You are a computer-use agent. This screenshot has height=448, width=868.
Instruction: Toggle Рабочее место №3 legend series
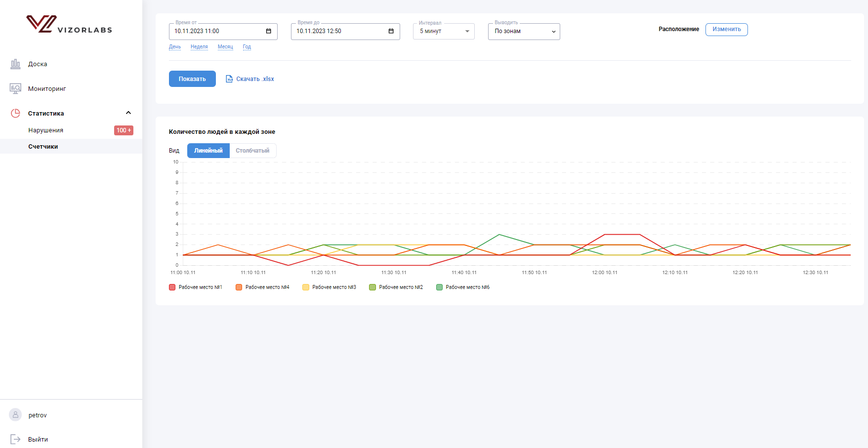(329, 287)
